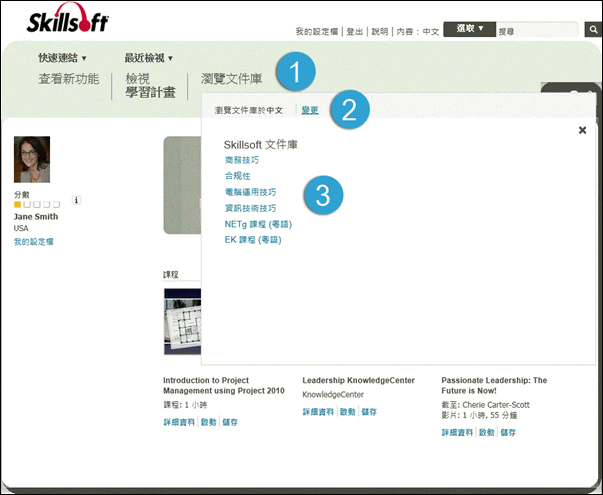This screenshot has height=495, width=603.
Task: Open 合規性 category
Action: tap(238, 176)
